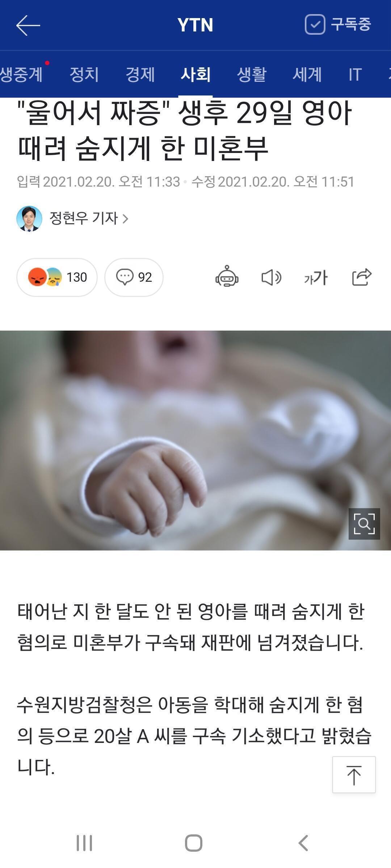This screenshot has height=868, width=391.
Task: Open the 생중계 live tab
Action: [x=22, y=75]
